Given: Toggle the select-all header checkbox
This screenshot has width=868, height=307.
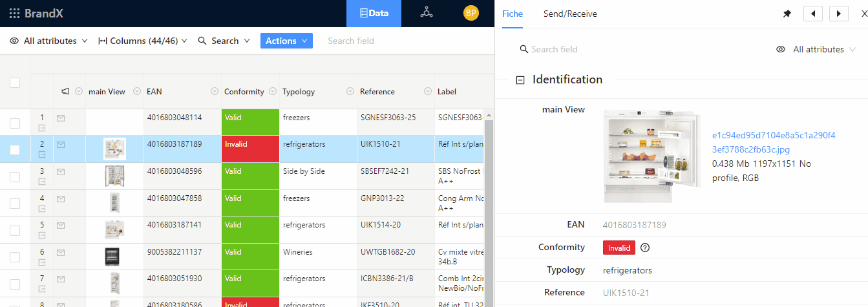Looking at the screenshot, I should tap(15, 83).
